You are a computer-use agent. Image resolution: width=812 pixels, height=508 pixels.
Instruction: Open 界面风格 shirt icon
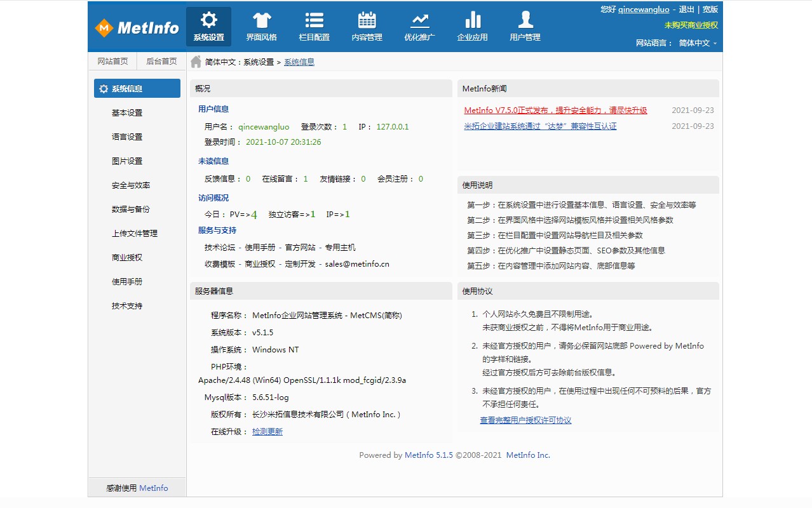(x=262, y=20)
